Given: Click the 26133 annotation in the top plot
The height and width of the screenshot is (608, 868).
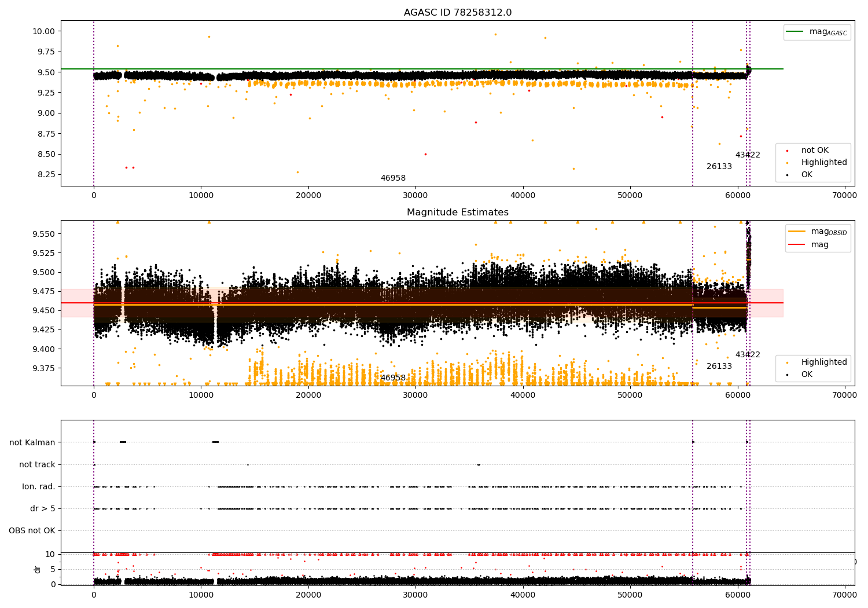Looking at the screenshot, I should pyautogui.click(x=719, y=166).
